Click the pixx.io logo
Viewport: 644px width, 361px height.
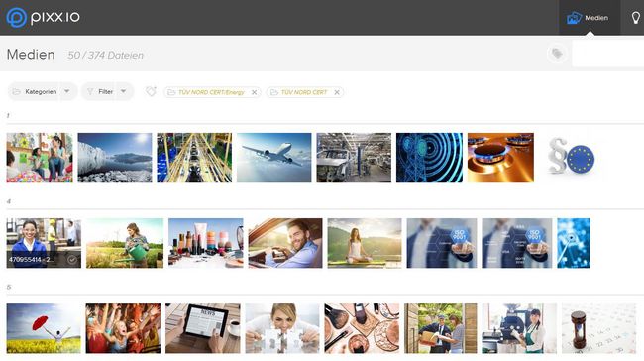[x=44, y=17]
